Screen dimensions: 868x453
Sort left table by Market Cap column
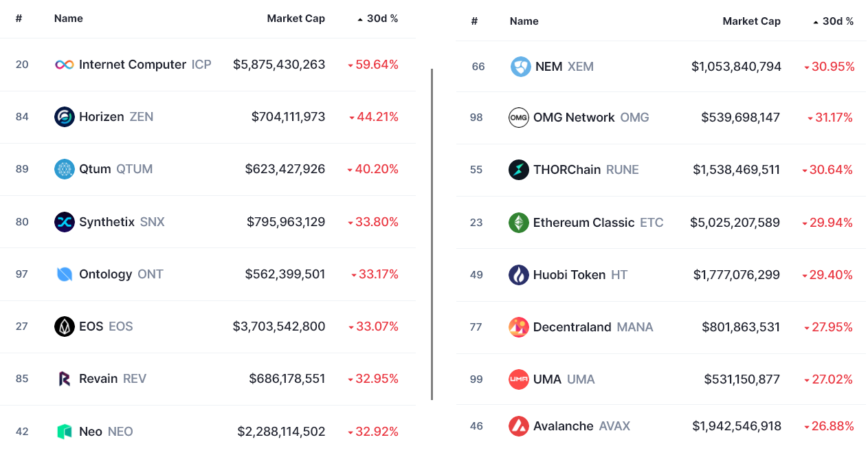(296, 19)
